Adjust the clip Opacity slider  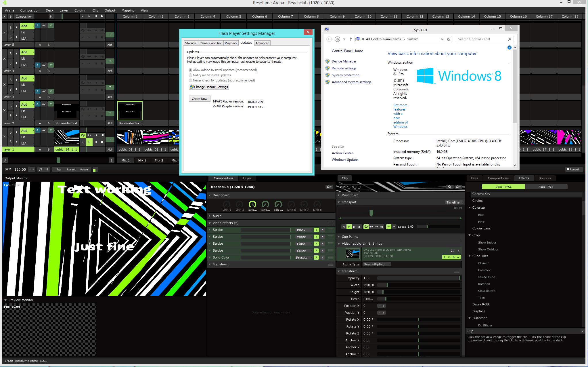coord(418,278)
